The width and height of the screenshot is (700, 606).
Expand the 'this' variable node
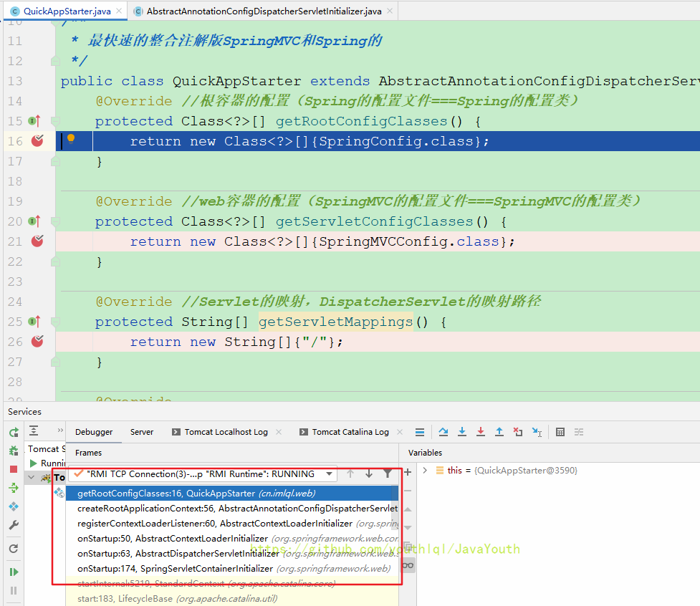(425, 471)
